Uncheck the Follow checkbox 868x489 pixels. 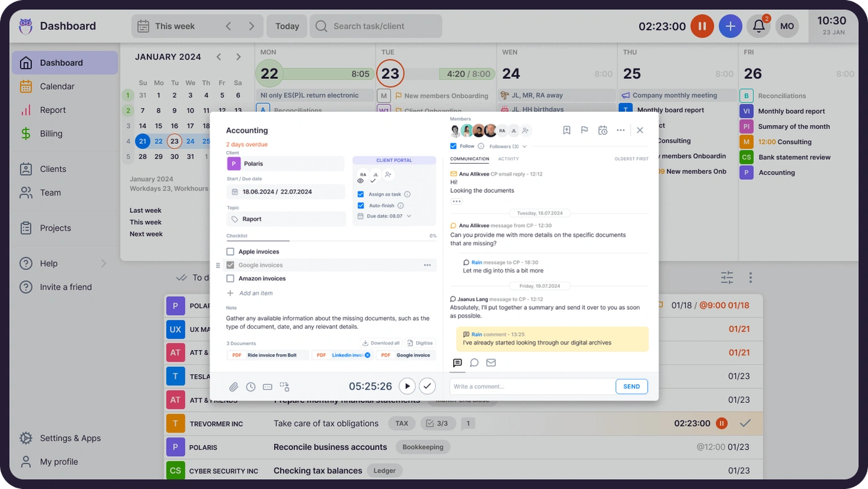click(453, 145)
